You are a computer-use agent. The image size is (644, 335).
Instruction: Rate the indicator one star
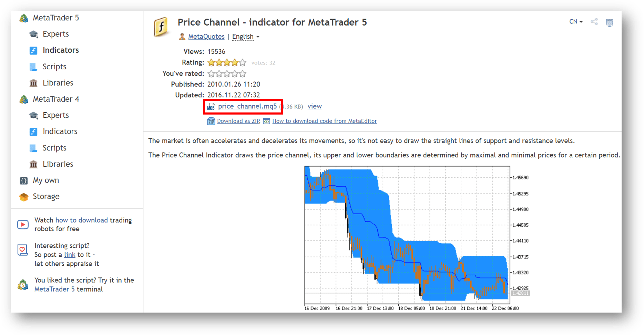pyautogui.click(x=211, y=73)
